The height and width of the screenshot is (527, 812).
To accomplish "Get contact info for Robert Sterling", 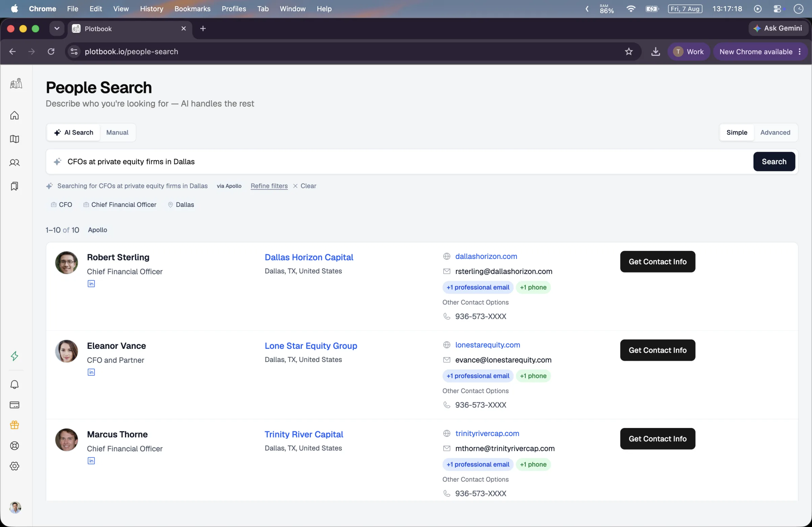I will (x=657, y=262).
